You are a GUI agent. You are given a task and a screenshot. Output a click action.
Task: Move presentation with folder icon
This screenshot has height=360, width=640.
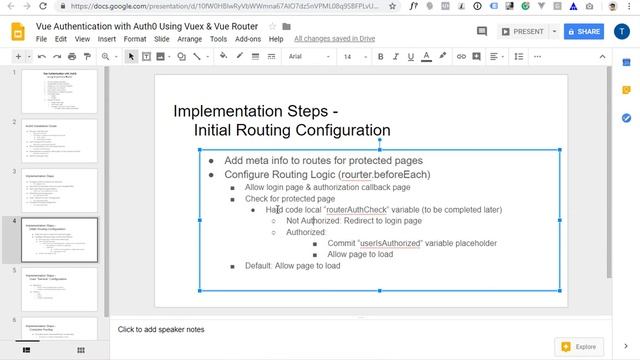287,27
